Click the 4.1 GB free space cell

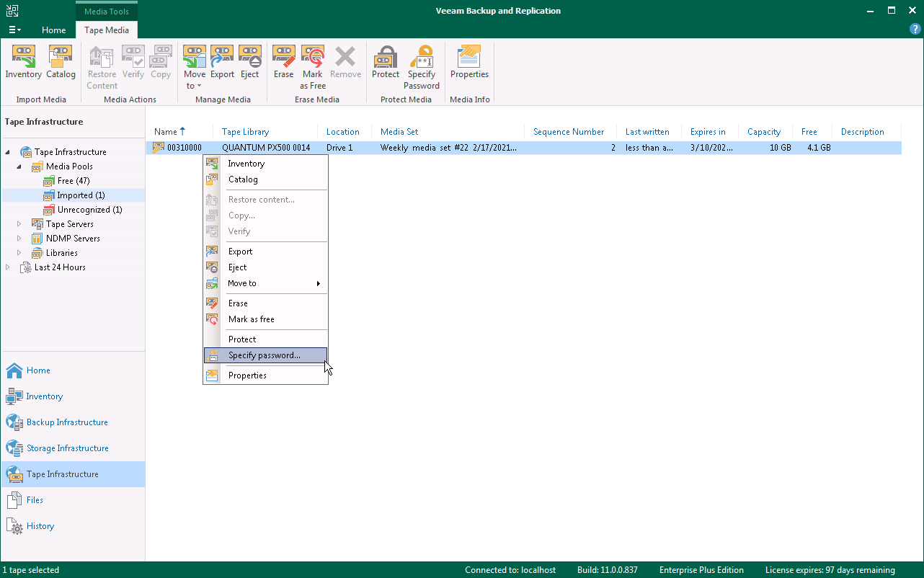tap(819, 148)
